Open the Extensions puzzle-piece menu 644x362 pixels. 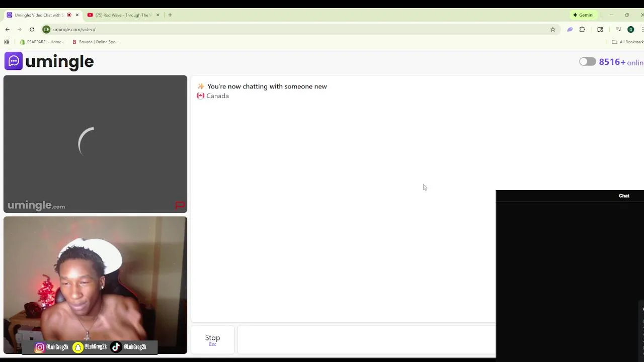click(x=582, y=29)
